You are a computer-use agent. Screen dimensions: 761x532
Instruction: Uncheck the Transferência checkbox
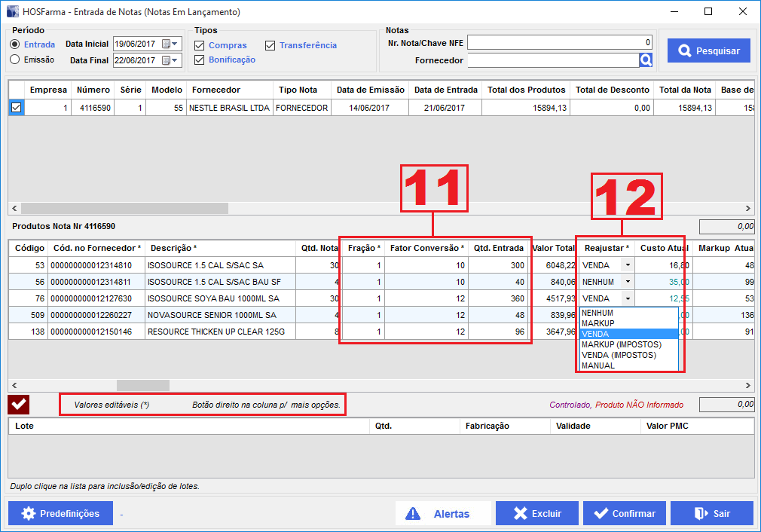pyautogui.click(x=270, y=45)
